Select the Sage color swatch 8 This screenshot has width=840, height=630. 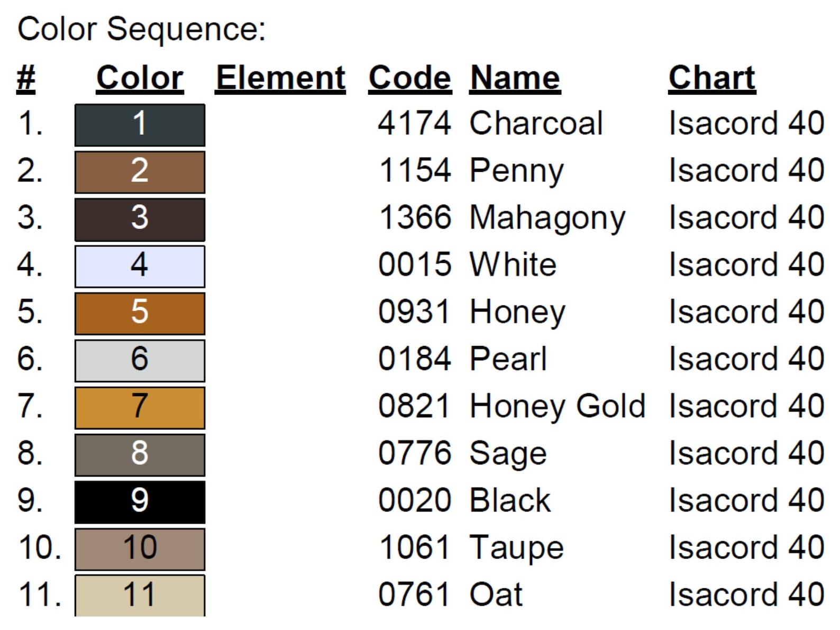pyautogui.click(x=140, y=454)
